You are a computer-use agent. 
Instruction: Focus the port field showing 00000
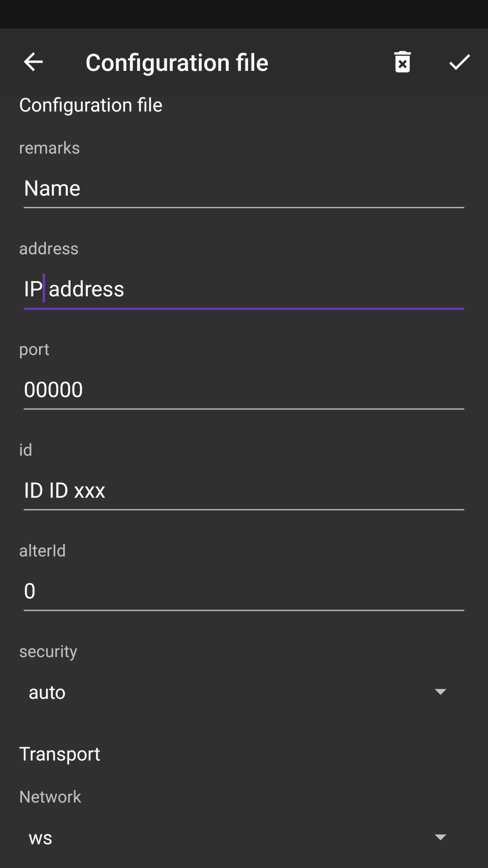(244, 389)
